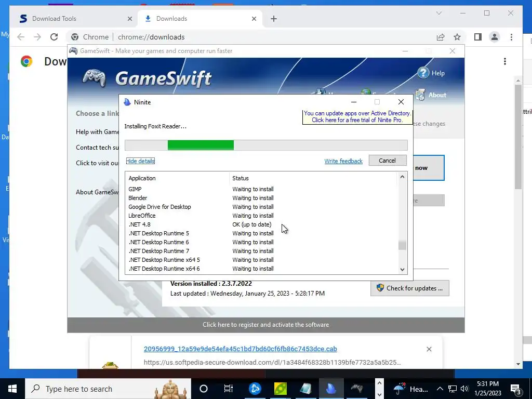
Task: Open Task View on taskbar
Action: tap(229, 389)
